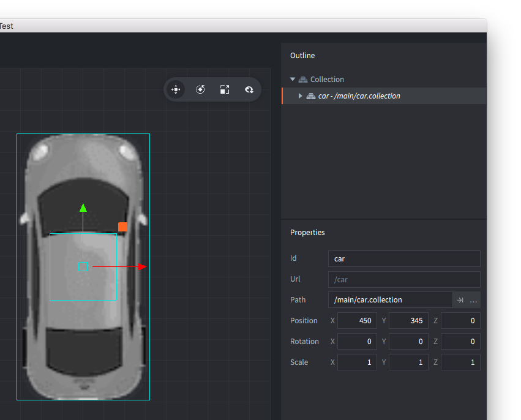The image size is (521, 420).
Task: Click the Id field containing car
Action: [403, 258]
